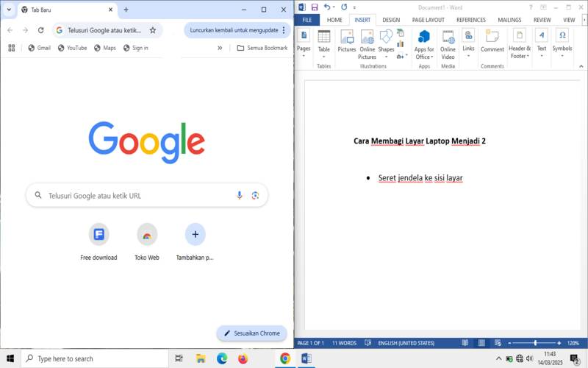Click the voice search microphone on Google
This screenshot has height=368, width=588.
tap(240, 195)
